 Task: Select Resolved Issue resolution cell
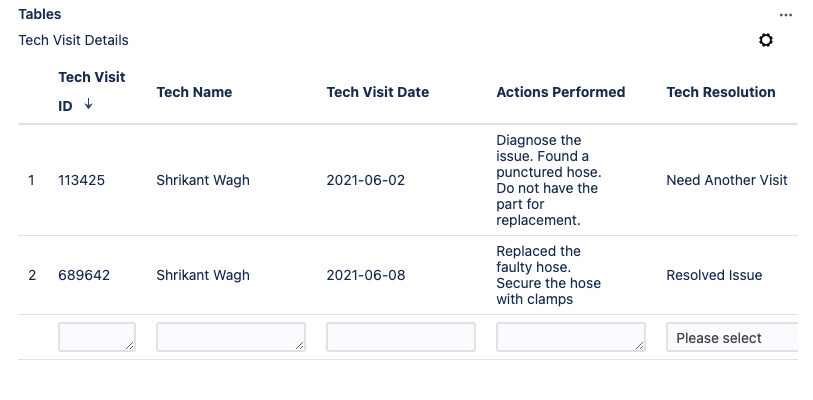[x=714, y=275]
